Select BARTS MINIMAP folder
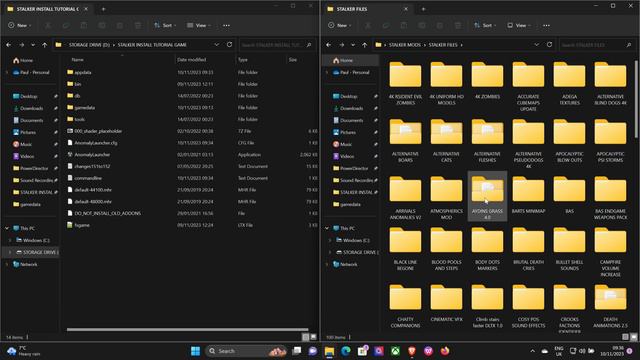 pos(528,195)
